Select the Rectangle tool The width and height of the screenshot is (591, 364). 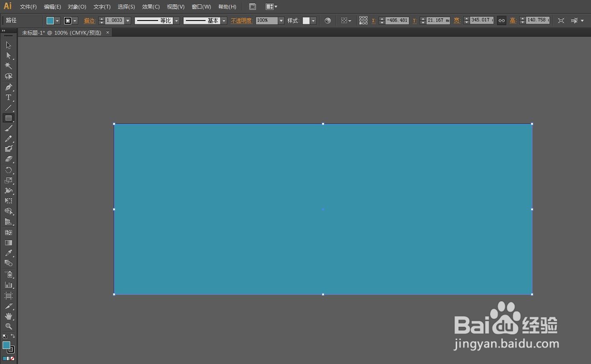(x=8, y=118)
